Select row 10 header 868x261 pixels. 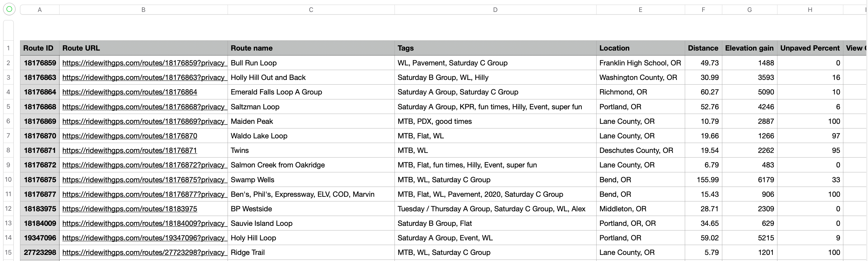pos(8,179)
